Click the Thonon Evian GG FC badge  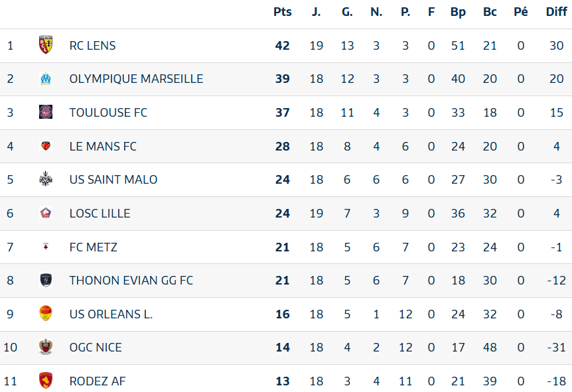click(46, 280)
